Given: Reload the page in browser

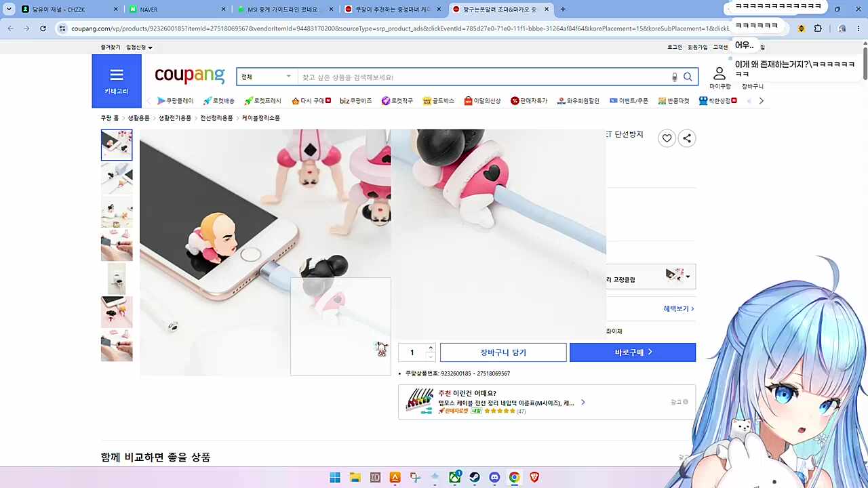Looking at the screenshot, I should click(43, 28).
